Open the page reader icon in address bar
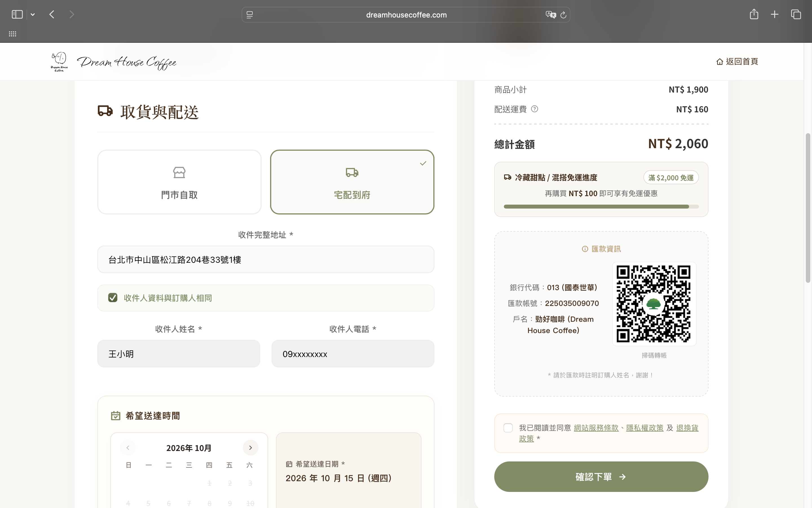This screenshot has width=812, height=508. click(x=250, y=15)
